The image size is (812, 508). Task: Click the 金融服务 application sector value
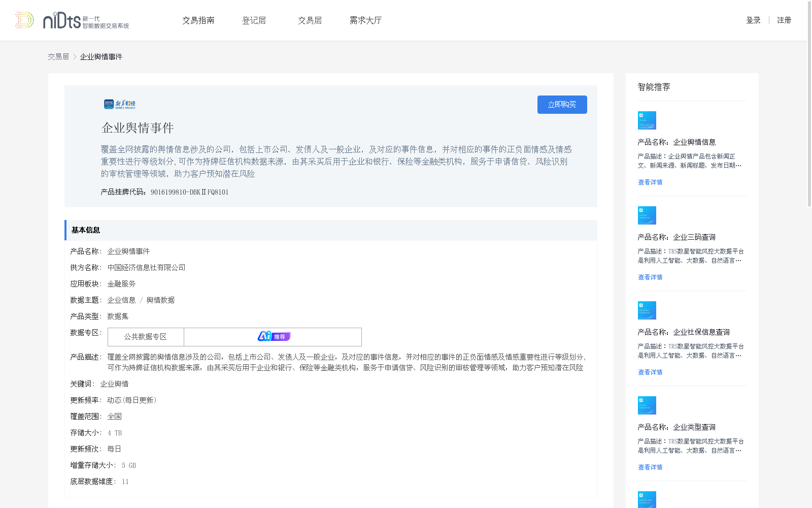pos(121,284)
